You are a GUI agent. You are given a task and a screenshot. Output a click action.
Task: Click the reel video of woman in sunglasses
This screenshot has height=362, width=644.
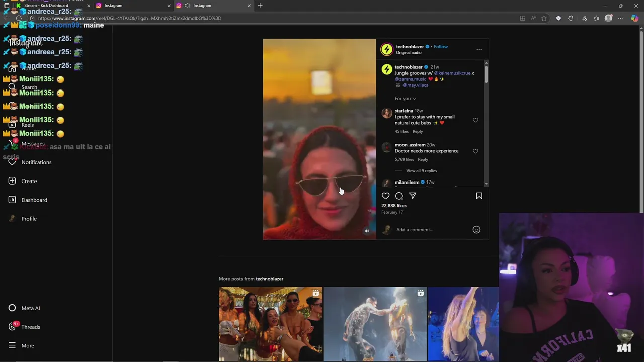coord(319,139)
